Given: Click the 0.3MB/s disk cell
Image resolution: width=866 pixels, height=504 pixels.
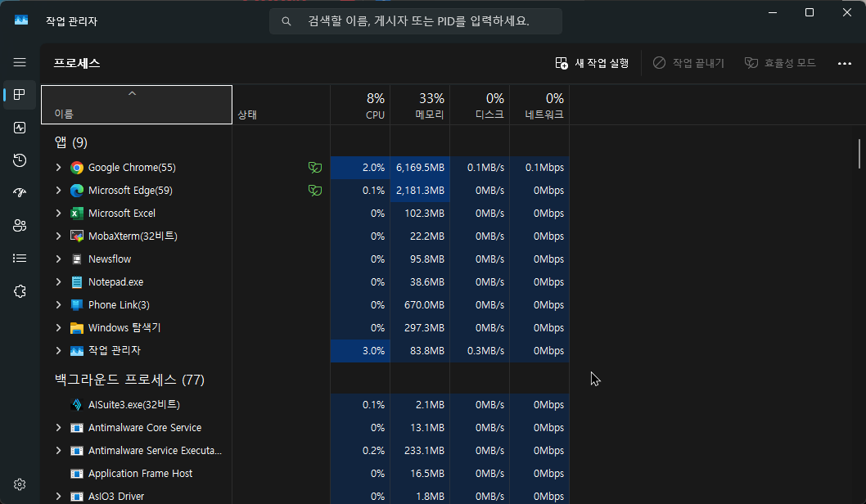Looking at the screenshot, I should tap(480, 350).
